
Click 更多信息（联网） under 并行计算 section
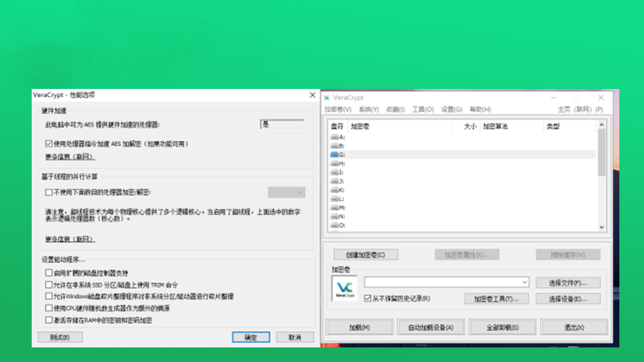(x=70, y=239)
